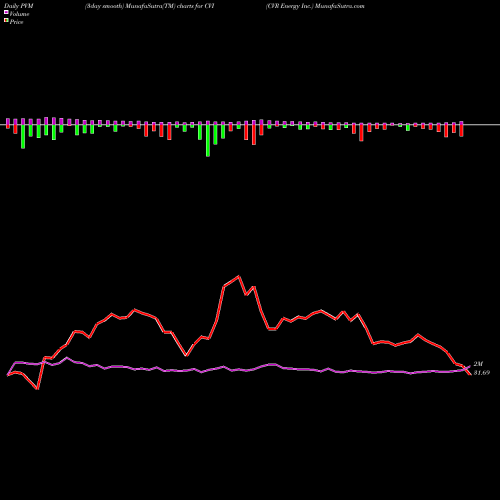The height and width of the screenshot is (500, 500).
Task: Click the tallest green bar in the histogram
Action: coord(208,140)
